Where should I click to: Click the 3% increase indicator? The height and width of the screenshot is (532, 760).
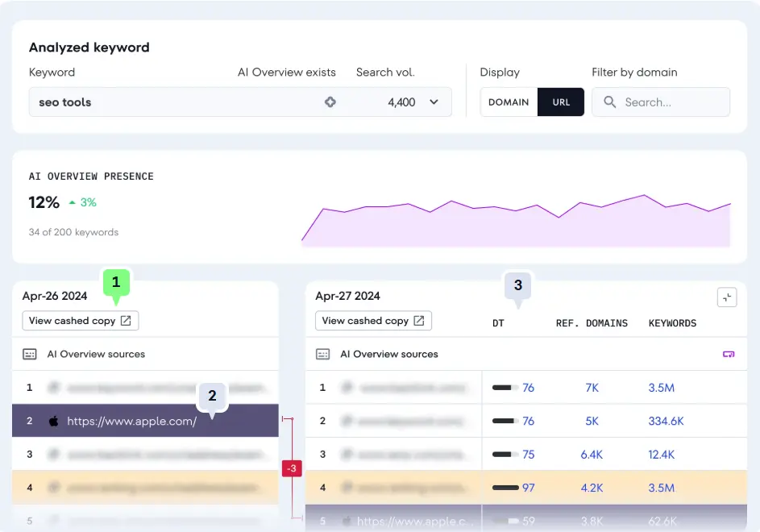(x=83, y=202)
